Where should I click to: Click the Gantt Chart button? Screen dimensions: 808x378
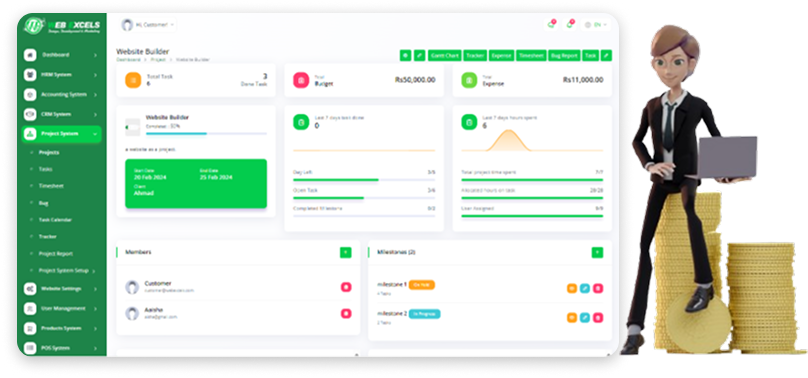[444, 55]
